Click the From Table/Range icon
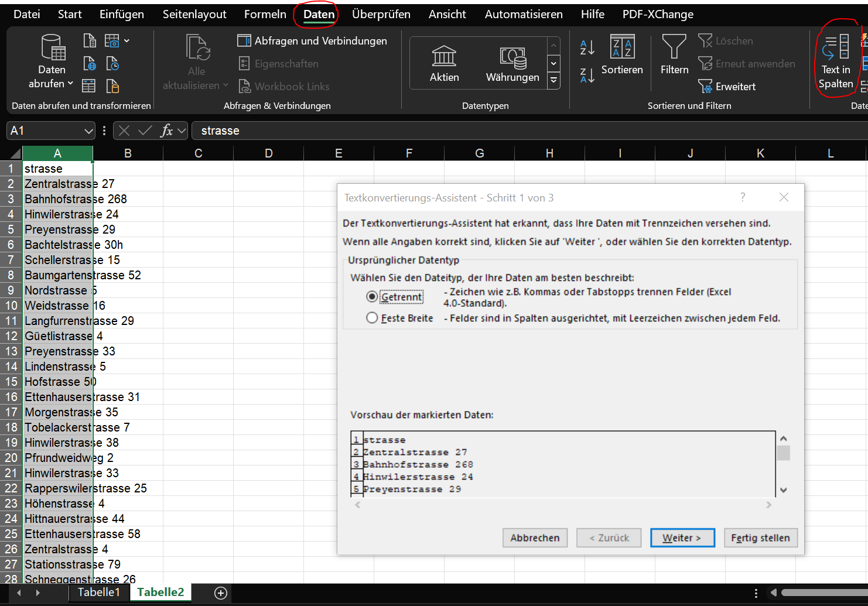 coord(89,86)
